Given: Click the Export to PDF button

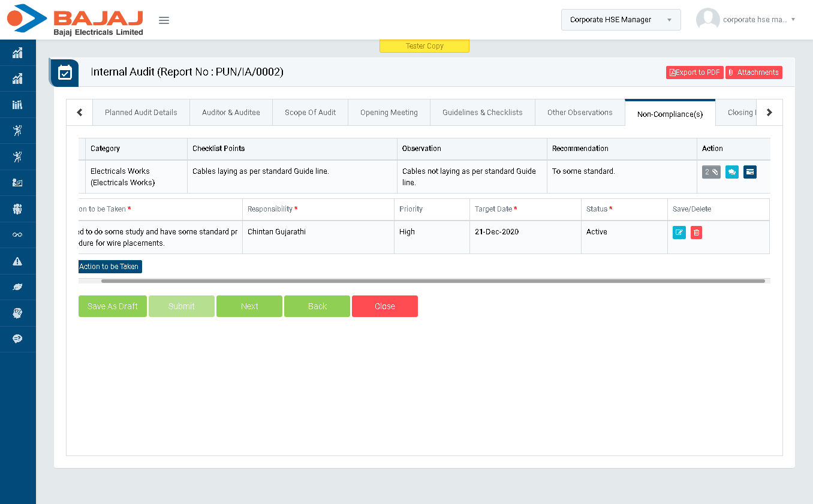Looking at the screenshot, I should (x=694, y=73).
